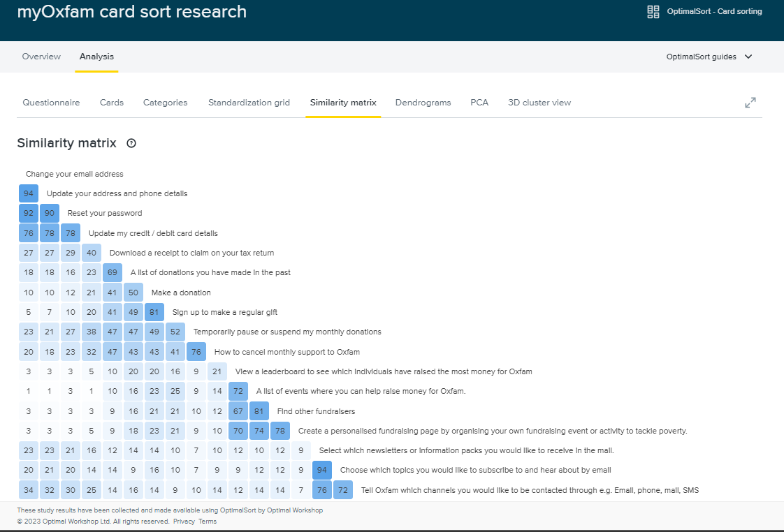This screenshot has height=532, width=784.
Task: Click 'Choose which topics you would like' label
Action: pyautogui.click(x=476, y=470)
